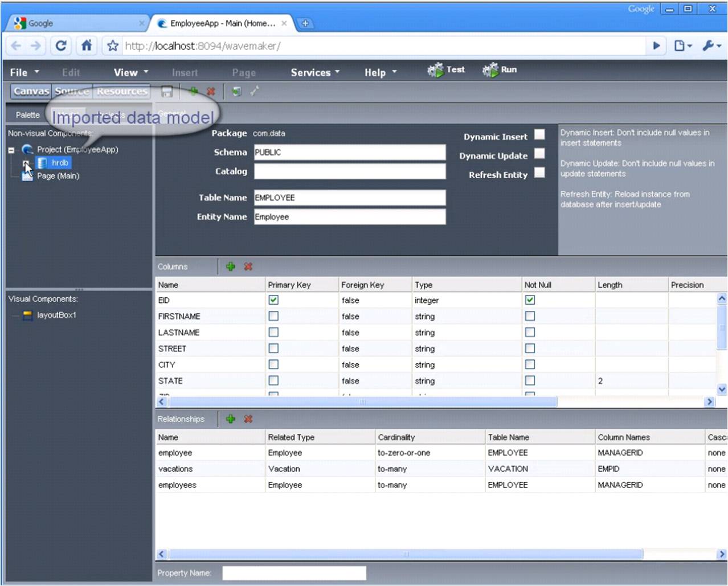The image size is (728, 586).
Task: Collapse the Project (EmployeeApp) node
Action: (11, 150)
